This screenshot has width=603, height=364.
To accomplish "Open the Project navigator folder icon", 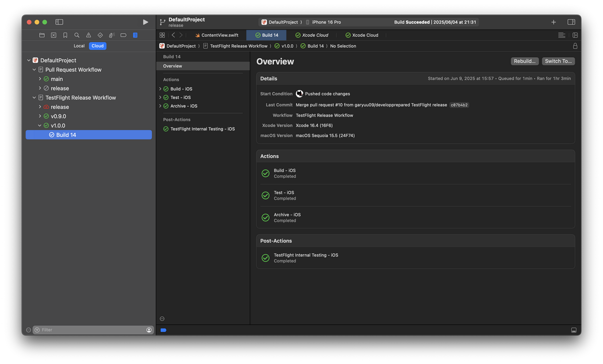I will pos(42,35).
